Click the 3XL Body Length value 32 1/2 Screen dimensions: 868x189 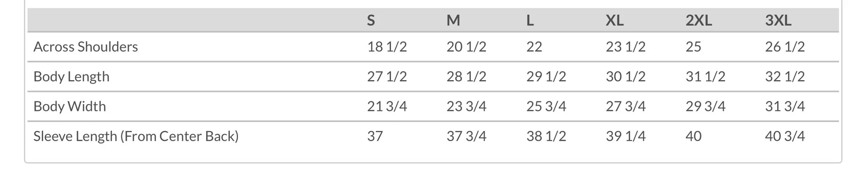click(785, 77)
